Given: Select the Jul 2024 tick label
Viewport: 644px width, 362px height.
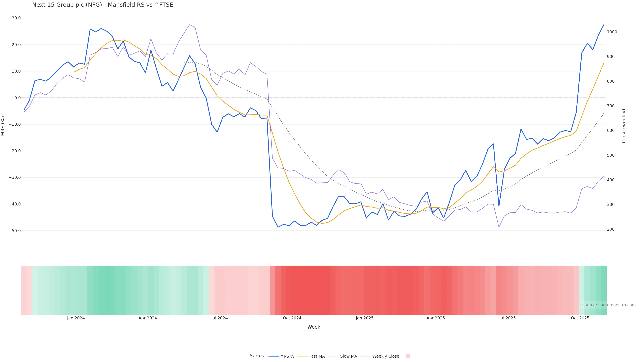Looking at the screenshot, I should point(219,318).
